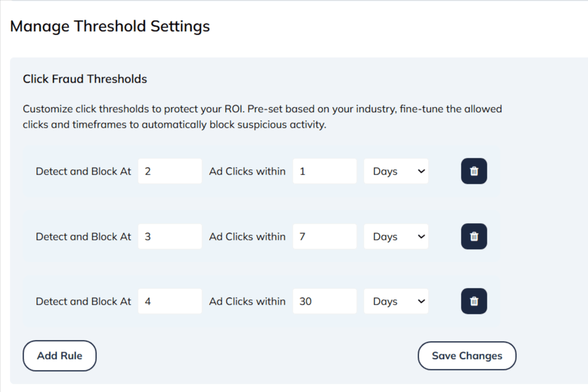Click the third rule's Detect and Block At label
Viewport: 588px width, 392px height.
pos(84,301)
